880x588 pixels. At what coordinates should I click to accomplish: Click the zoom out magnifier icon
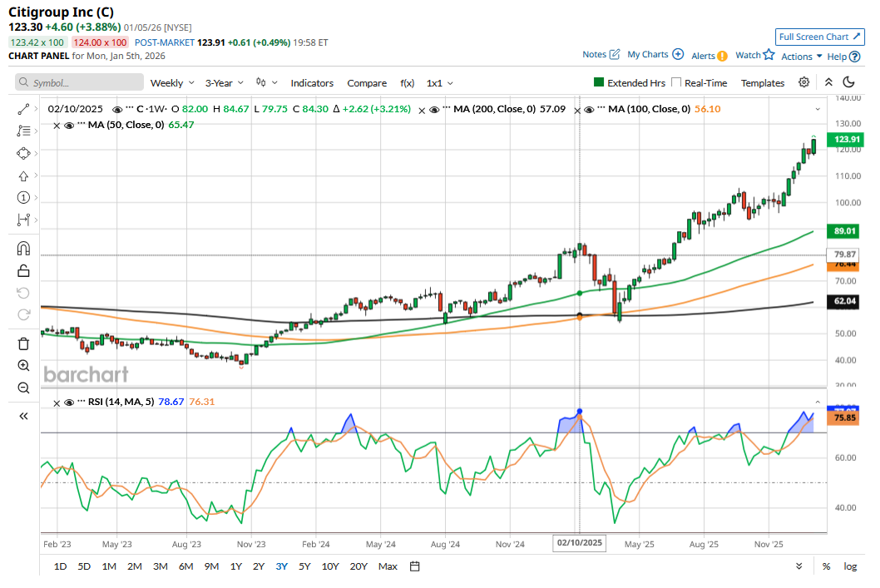[23, 388]
